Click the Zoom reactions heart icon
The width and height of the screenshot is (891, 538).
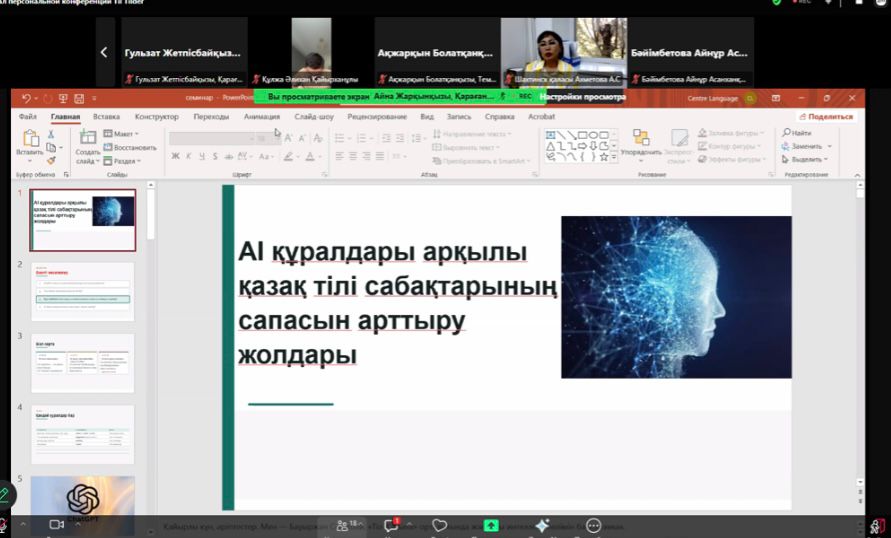click(x=439, y=526)
